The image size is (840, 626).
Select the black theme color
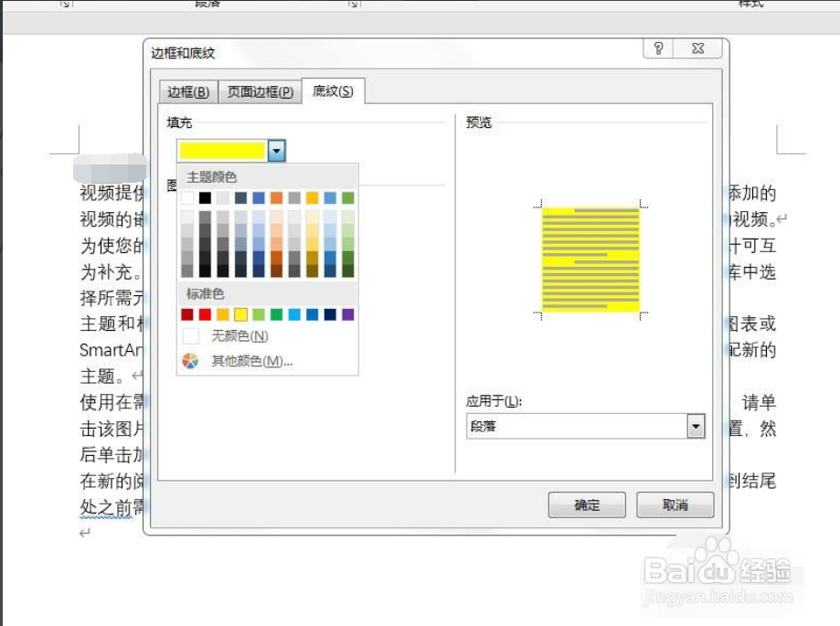point(206,197)
